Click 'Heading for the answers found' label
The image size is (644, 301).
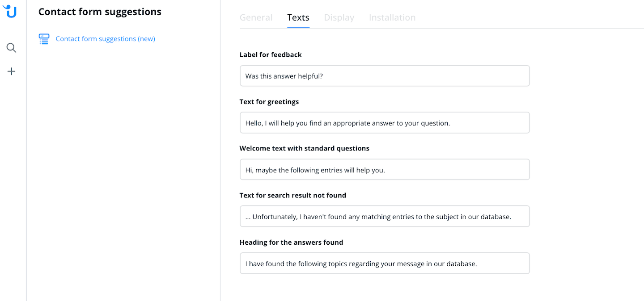tap(291, 242)
